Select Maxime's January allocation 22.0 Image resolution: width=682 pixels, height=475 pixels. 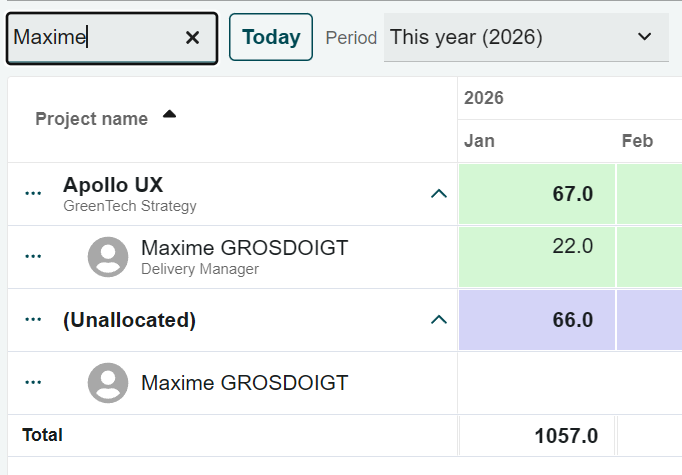click(x=537, y=257)
